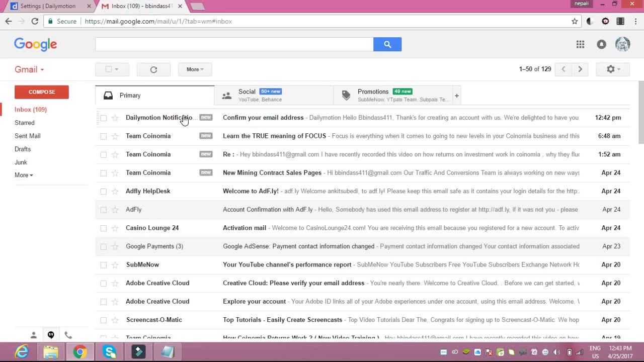
Task: Check the Screencast-O-Matic email
Action: pos(103,320)
